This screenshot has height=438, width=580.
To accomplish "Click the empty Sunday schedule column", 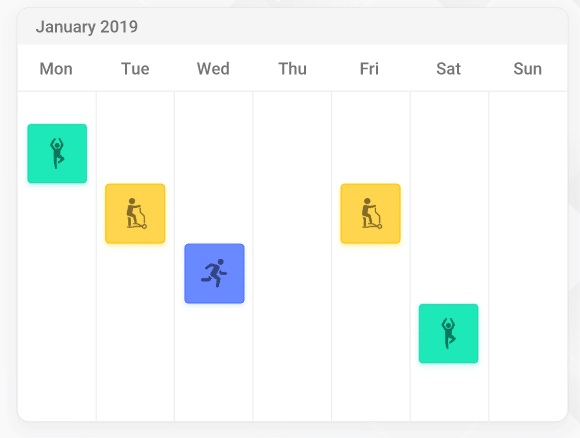I will coord(528,256).
